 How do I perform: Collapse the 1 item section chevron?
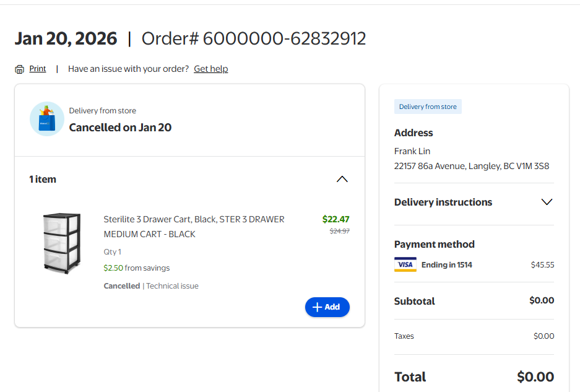tap(342, 179)
